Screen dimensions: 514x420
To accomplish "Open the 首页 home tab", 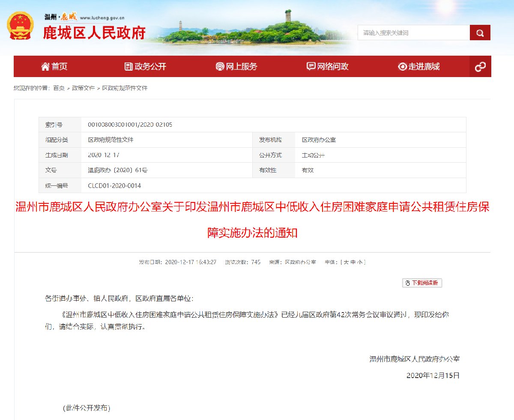I will tap(54, 66).
